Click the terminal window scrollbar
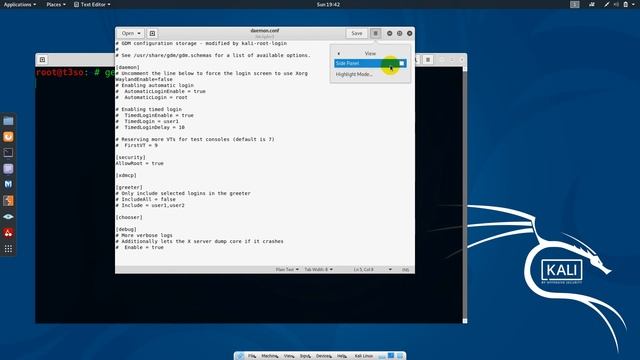Viewport: 640px width, 360px height. [x=464, y=195]
